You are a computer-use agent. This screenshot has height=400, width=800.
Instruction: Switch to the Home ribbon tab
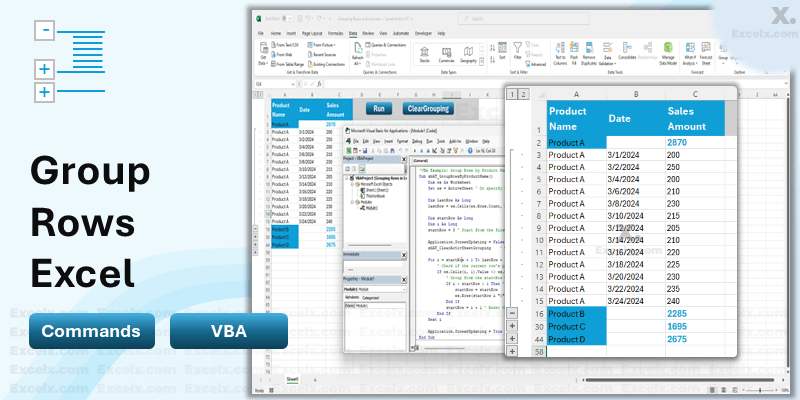coord(275,33)
